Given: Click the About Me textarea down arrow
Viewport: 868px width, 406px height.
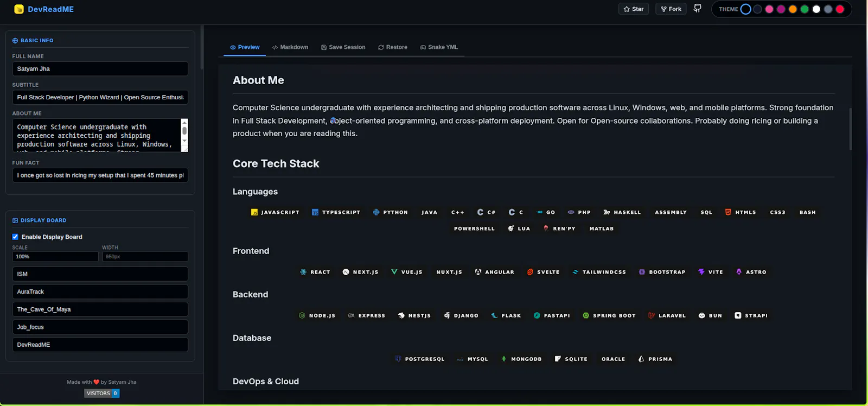Looking at the screenshot, I should (184, 141).
